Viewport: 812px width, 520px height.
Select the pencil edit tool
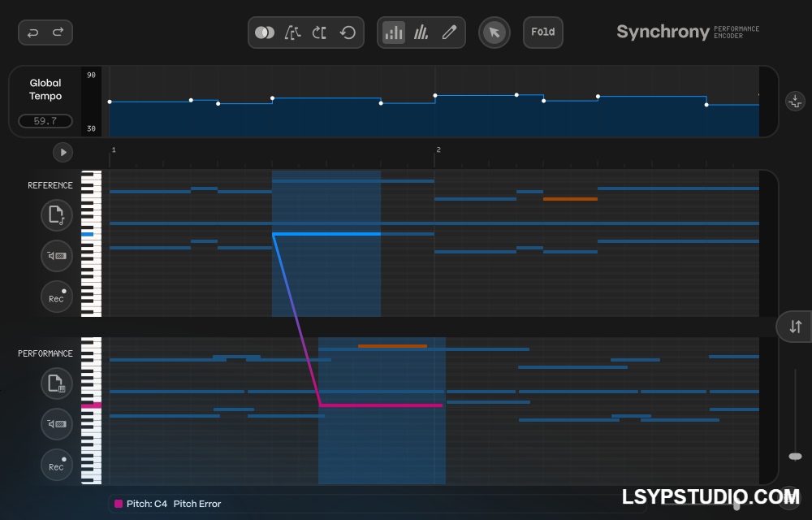coord(449,32)
